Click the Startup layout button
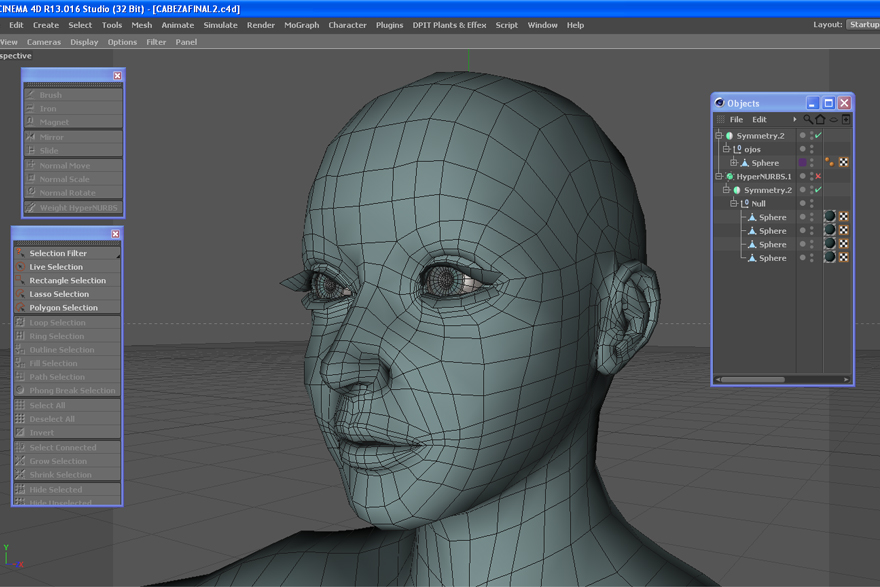Image resolution: width=880 pixels, height=587 pixels. pyautogui.click(x=863, y=25)
